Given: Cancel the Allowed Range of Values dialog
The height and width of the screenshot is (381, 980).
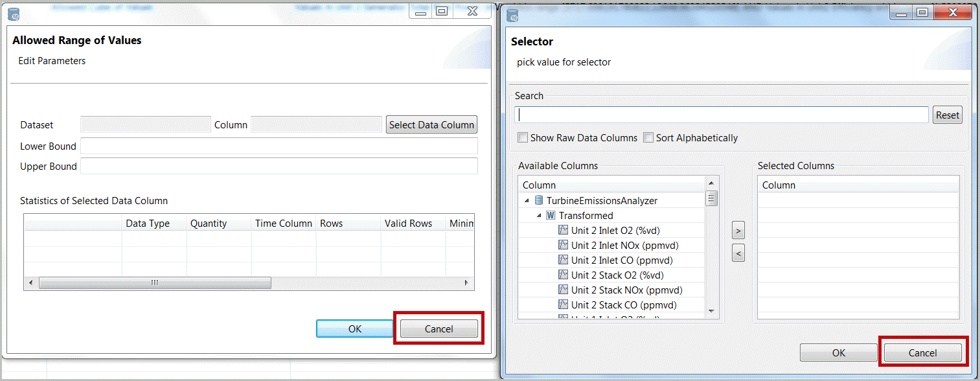Looking at the screenshot, I should click(439, 329).
